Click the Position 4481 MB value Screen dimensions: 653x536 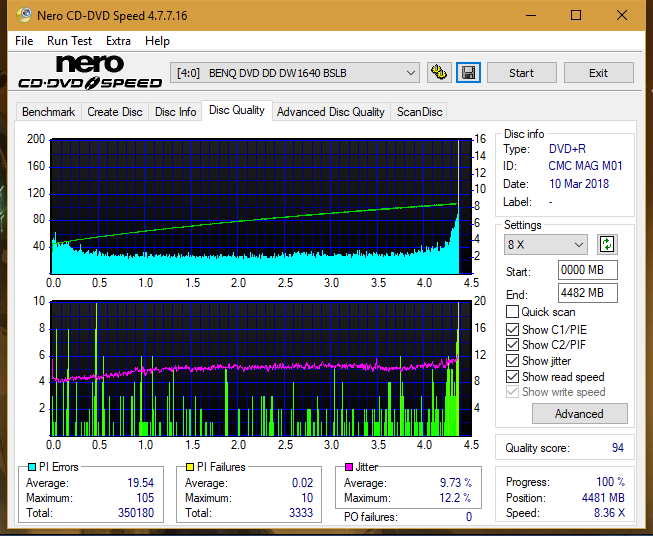coord(603,498)
